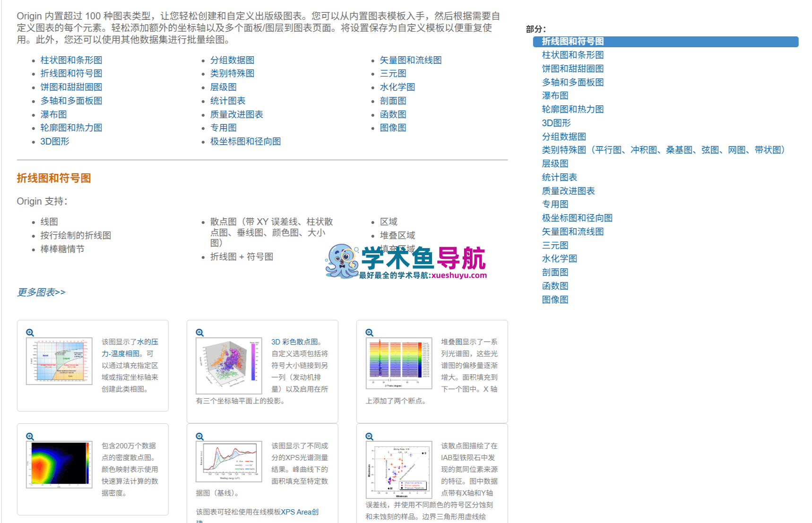Screen dimensions: 812x523
Task: Select highlighted 折线图和符号图 in the 部分 sidebar
Action: [665, 42]
